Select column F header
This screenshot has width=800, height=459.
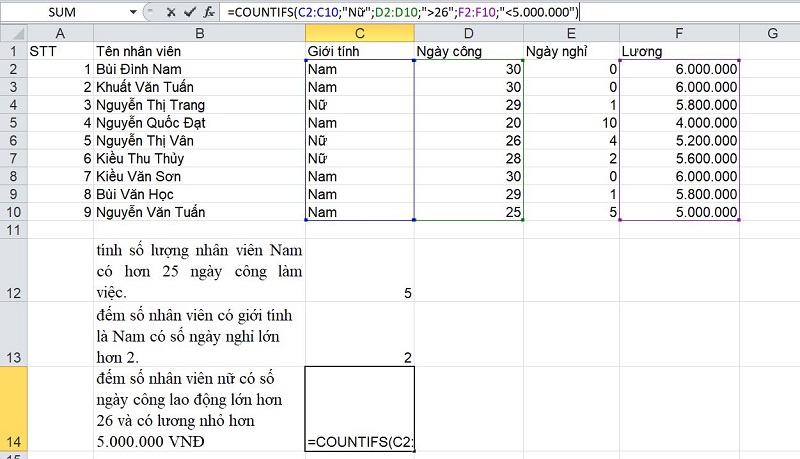click(679, 34)
